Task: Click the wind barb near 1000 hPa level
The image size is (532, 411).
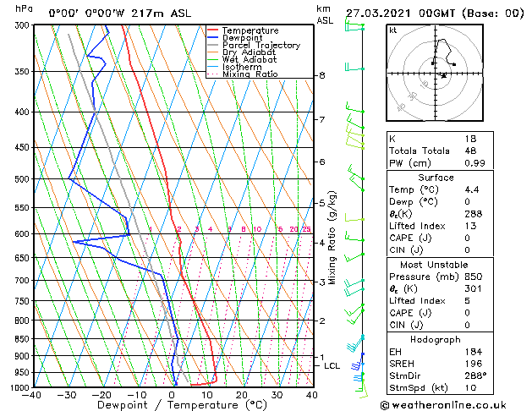Action: click(x=361, y=386)
